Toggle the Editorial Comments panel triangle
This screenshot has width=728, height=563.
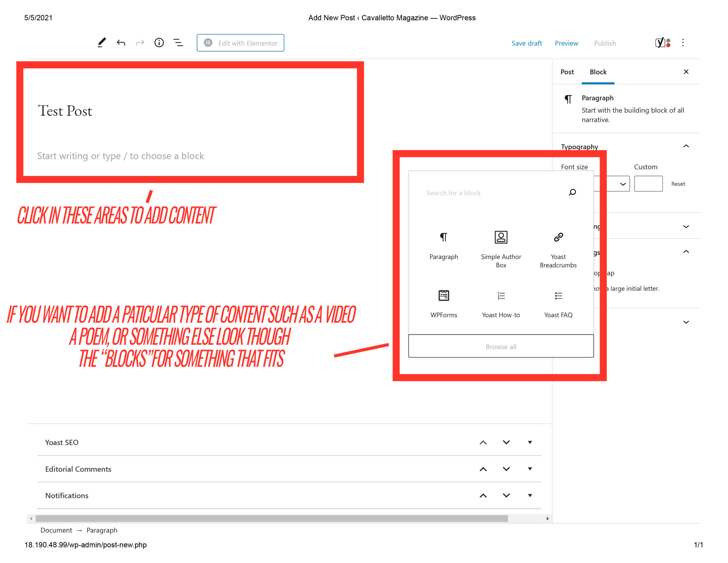pos(530,469)
